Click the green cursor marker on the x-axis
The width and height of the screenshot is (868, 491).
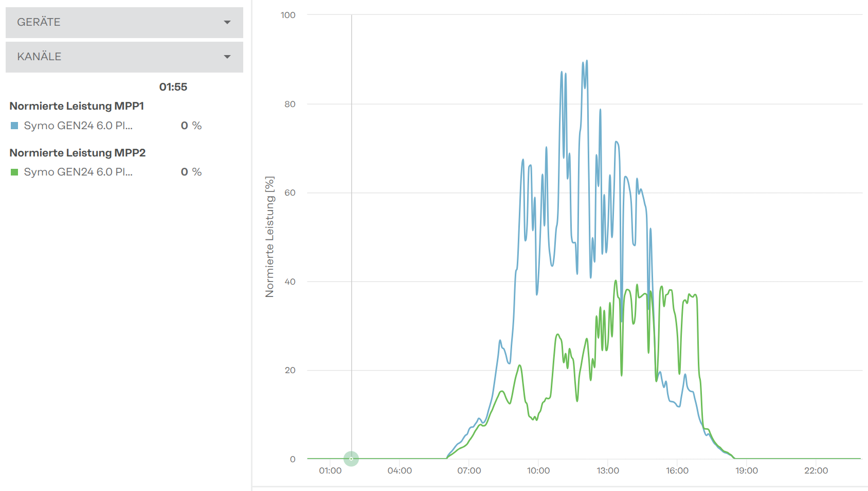[351, 459]
